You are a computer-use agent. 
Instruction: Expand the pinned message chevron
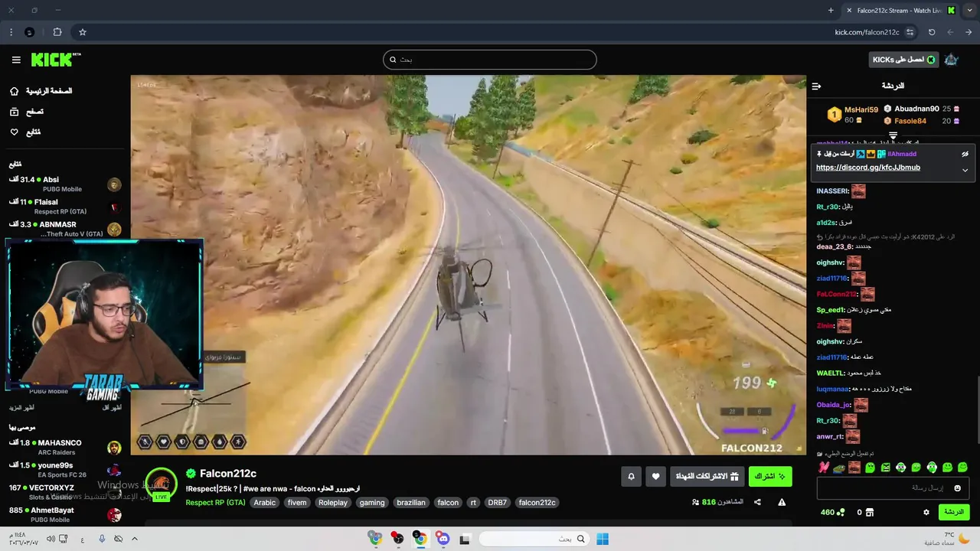pos(965,170)
